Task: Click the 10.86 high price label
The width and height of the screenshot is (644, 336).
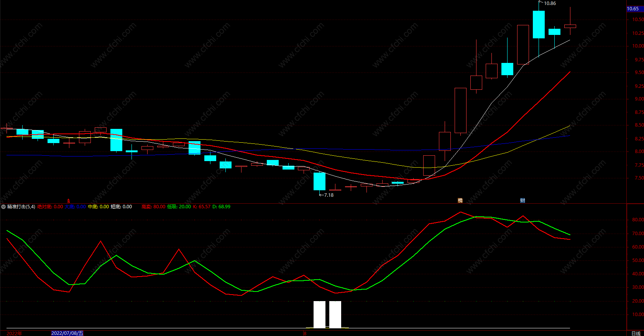Action: click(550, 3)
